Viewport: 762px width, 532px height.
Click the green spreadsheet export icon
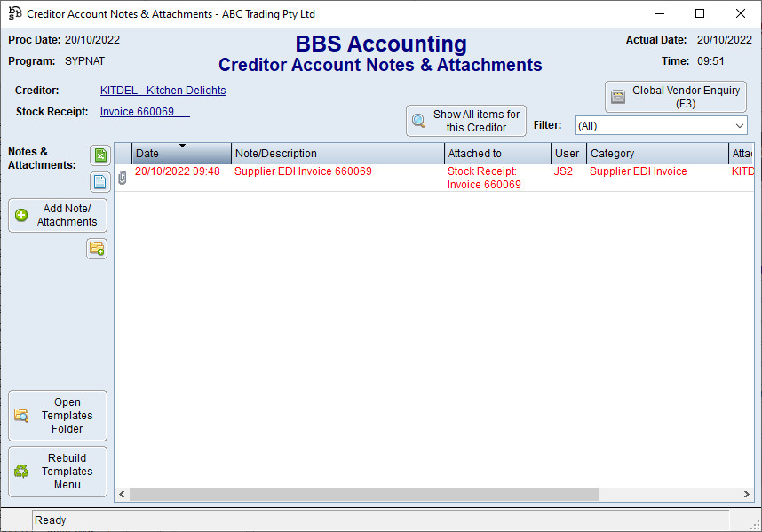point(100,155)
